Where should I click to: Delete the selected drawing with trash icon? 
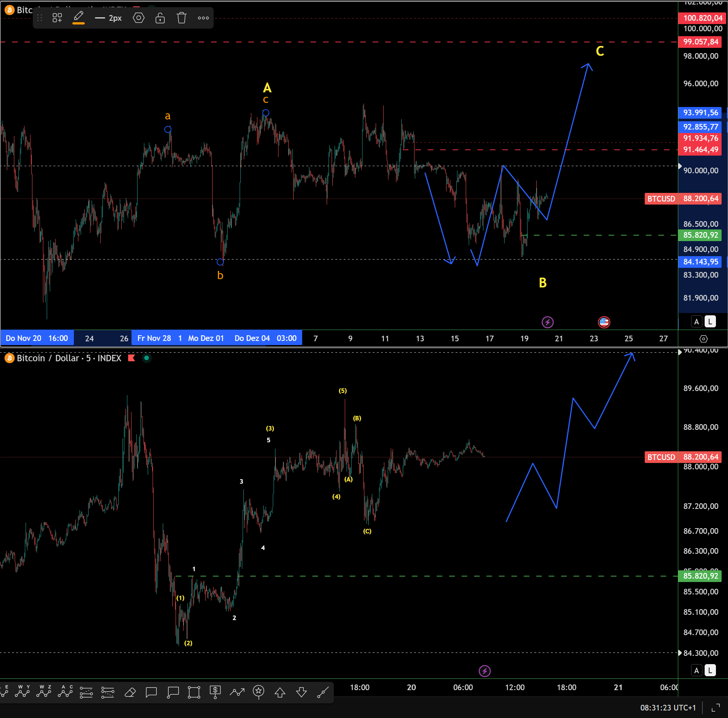tap(182, 18)
